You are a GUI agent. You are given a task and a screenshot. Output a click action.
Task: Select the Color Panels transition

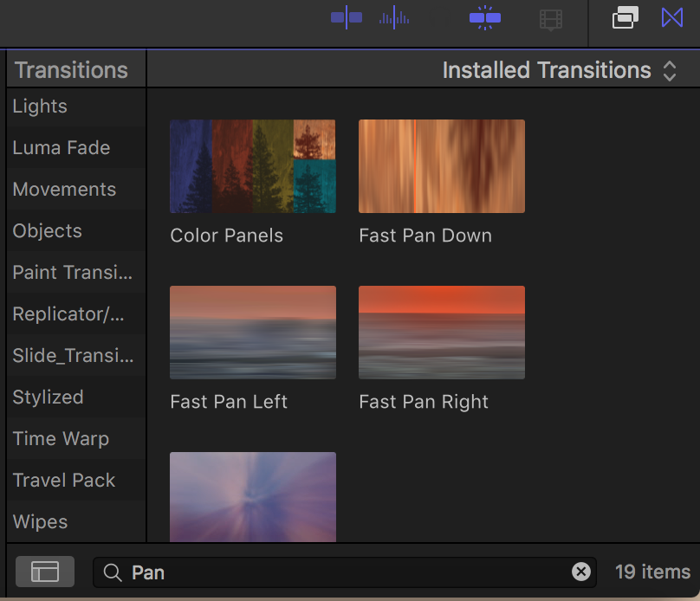point(252,166)
